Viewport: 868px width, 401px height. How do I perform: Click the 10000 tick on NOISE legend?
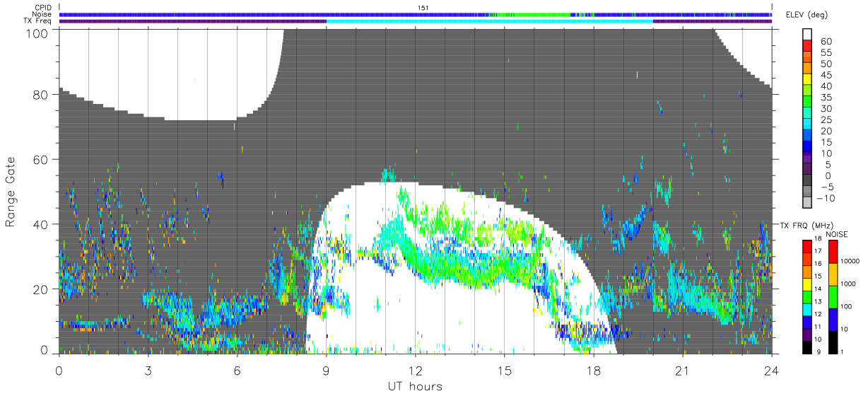click(x=850, y=261)
